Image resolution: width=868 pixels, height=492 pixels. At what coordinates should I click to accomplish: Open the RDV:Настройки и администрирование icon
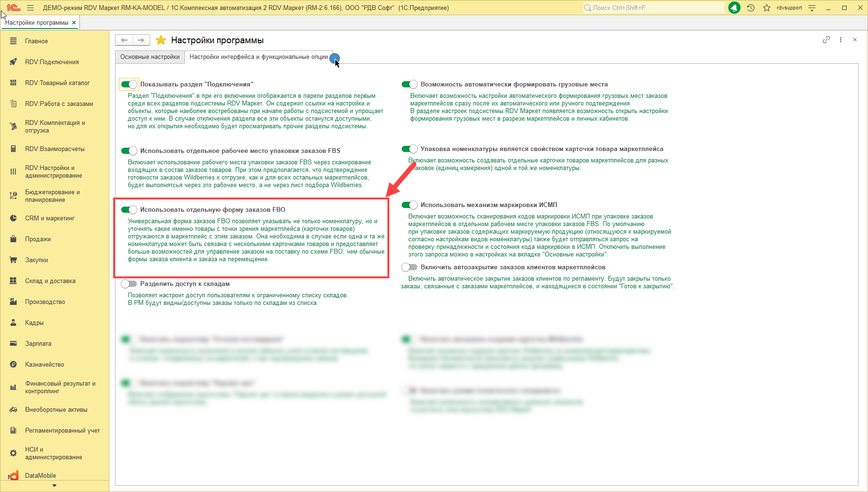[x=13, y=172]
